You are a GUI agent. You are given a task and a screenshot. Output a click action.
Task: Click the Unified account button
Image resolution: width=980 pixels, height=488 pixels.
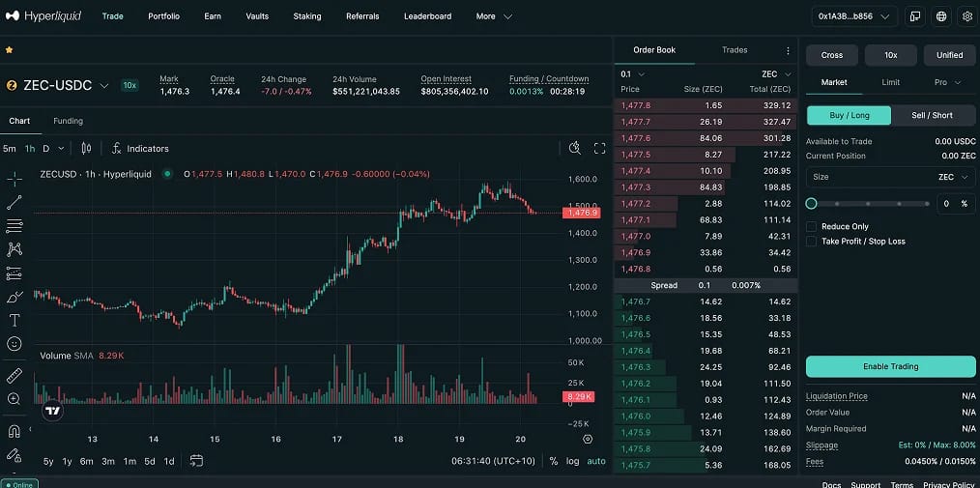[949, 55]
